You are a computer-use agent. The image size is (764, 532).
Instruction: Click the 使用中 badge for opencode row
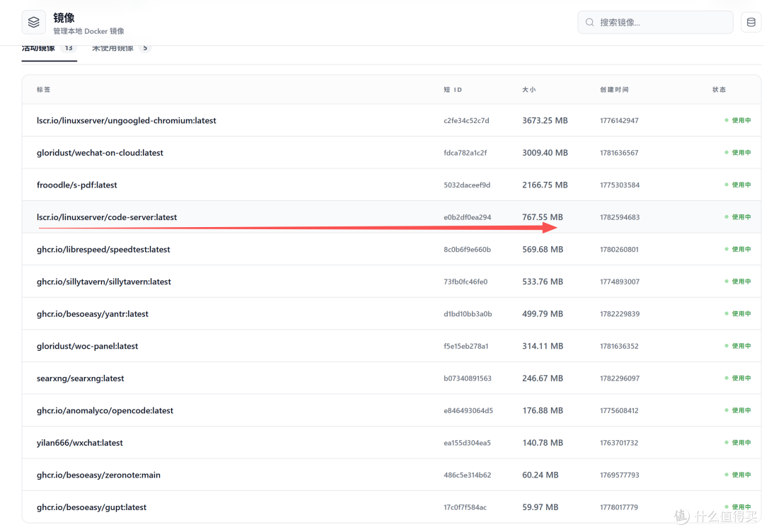click(738, 410)
